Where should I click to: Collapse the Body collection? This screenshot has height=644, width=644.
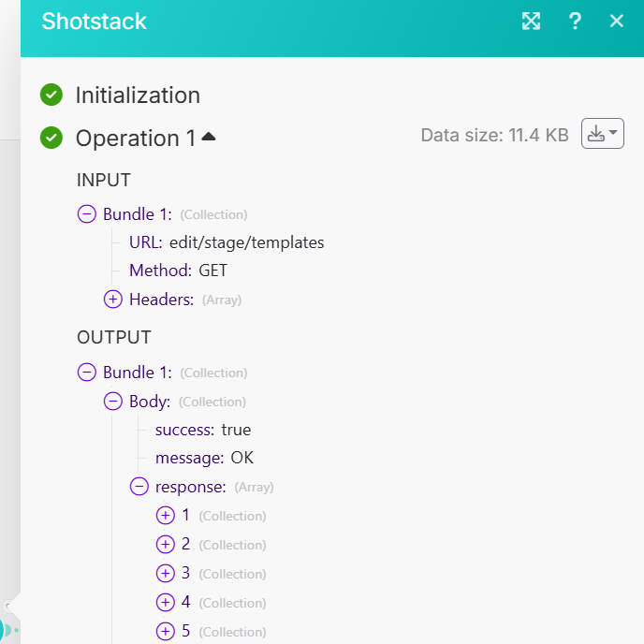[113, 402]
